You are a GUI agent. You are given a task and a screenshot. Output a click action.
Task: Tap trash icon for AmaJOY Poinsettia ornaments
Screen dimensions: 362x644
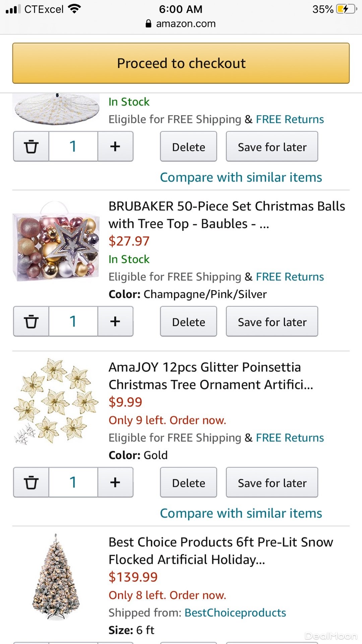[x=31, y=482]
